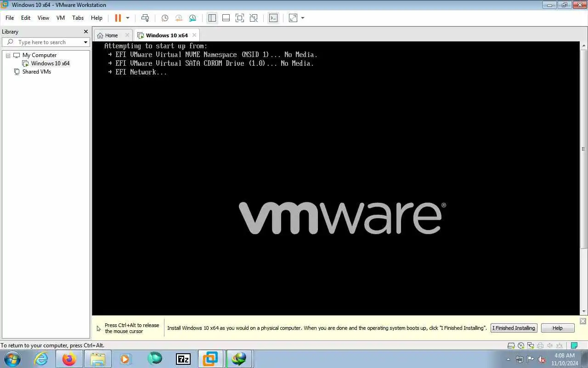Open the teal sphere app in taskbar
This screenshot has width=588, height=368.
pos(155,359)
